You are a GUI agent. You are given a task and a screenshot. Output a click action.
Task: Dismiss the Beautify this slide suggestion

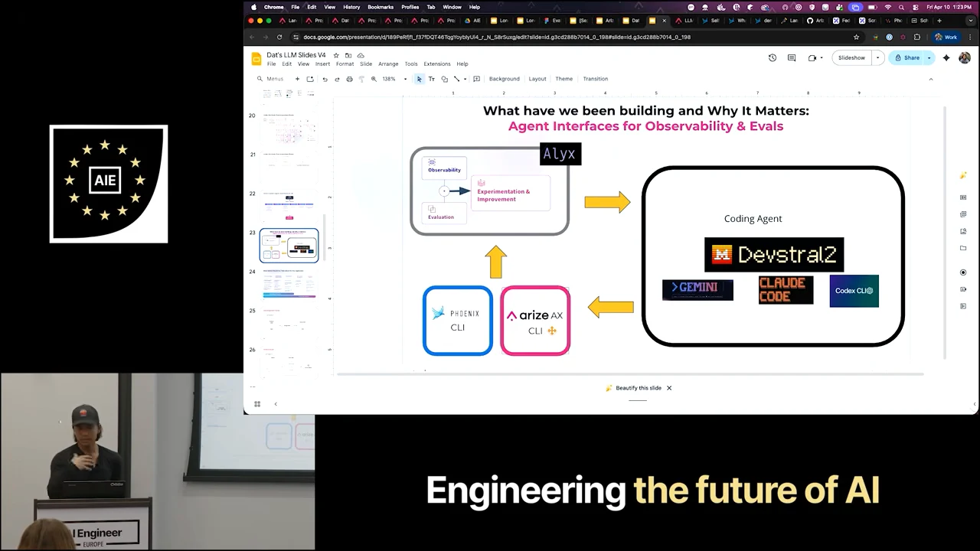click(669, 388)
